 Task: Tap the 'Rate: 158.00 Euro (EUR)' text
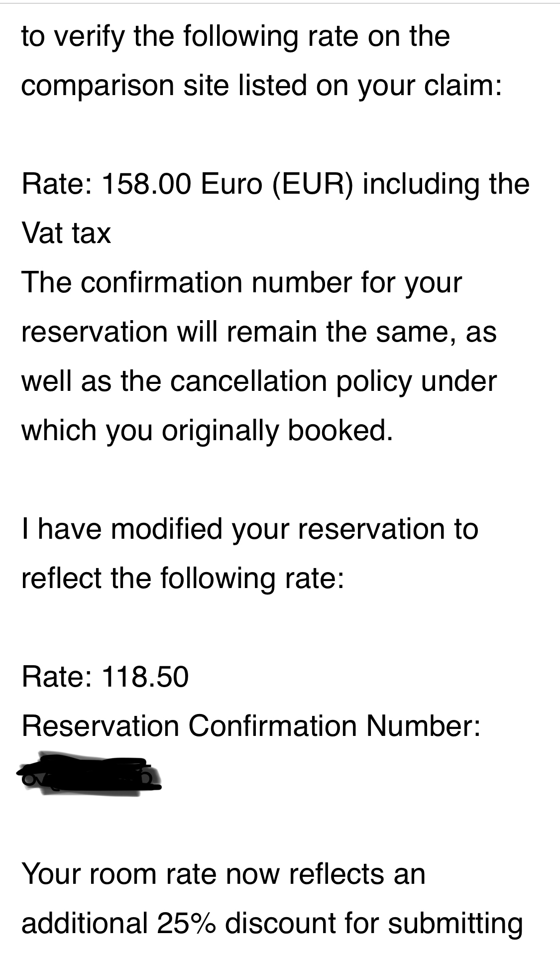coord(188,184)
